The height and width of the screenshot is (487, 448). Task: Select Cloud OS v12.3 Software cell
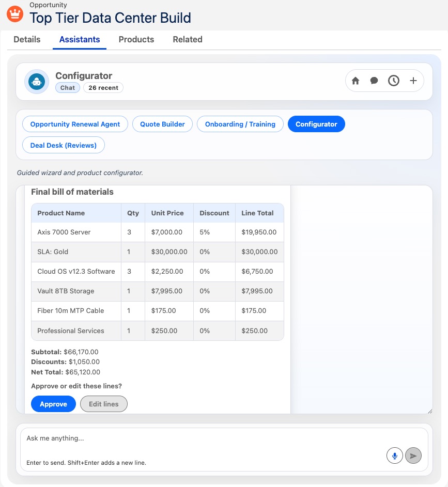[76, 272]
